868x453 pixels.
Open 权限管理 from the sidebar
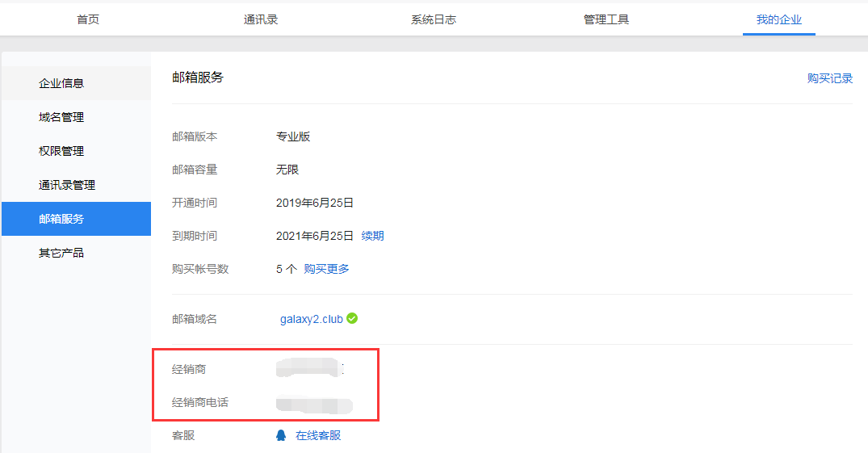(x=61, y=151)
